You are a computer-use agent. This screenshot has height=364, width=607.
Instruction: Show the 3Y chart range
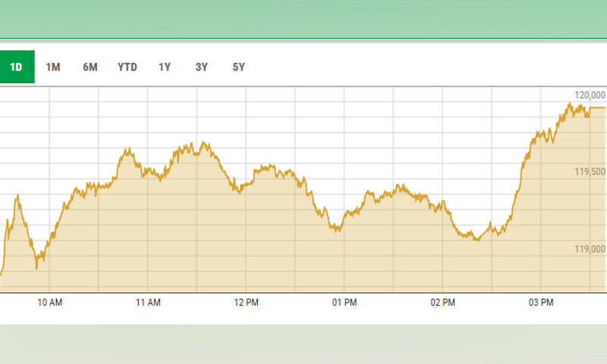pyautogui.click(x=201, y=67)
